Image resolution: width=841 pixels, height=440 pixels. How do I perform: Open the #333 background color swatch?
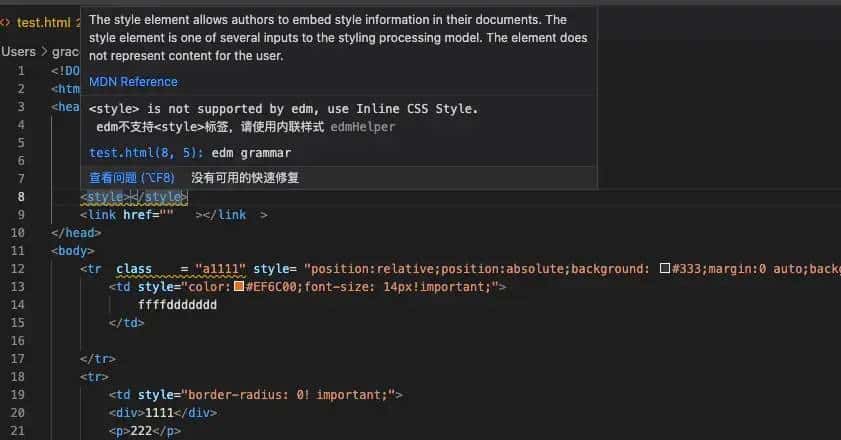663,269
